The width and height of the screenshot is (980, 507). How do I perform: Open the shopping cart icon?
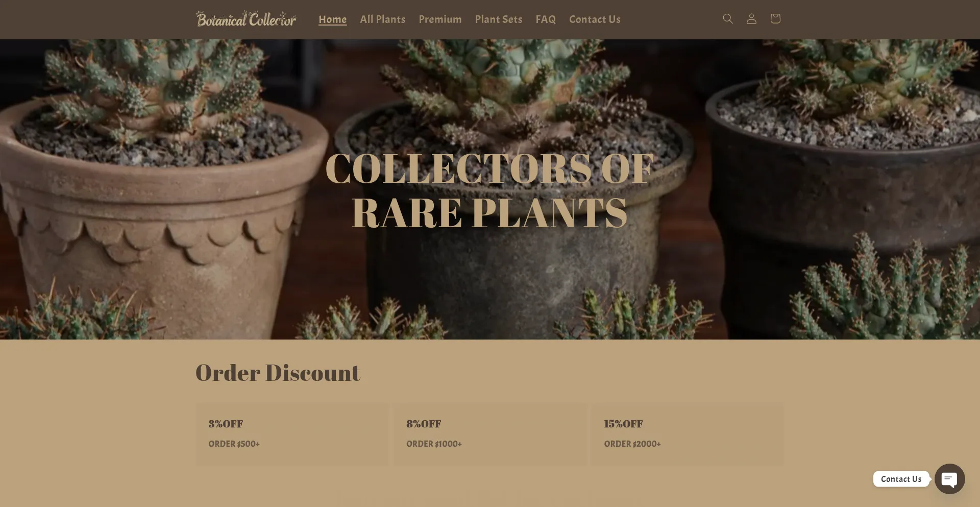point(775,19)
